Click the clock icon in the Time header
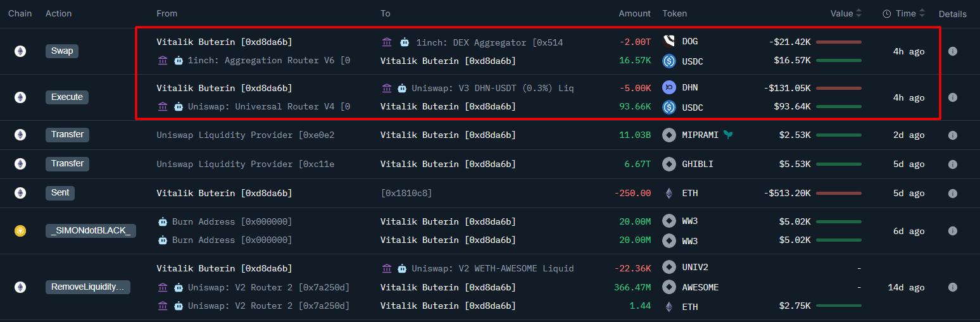Viewport: 980px width, 322px height. click(x=887, y=14)
